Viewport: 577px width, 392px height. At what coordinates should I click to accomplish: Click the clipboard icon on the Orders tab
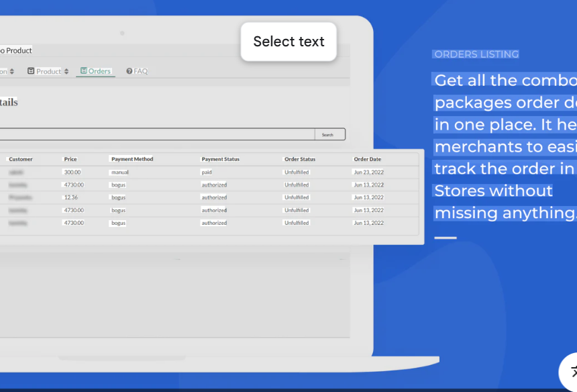84,70
